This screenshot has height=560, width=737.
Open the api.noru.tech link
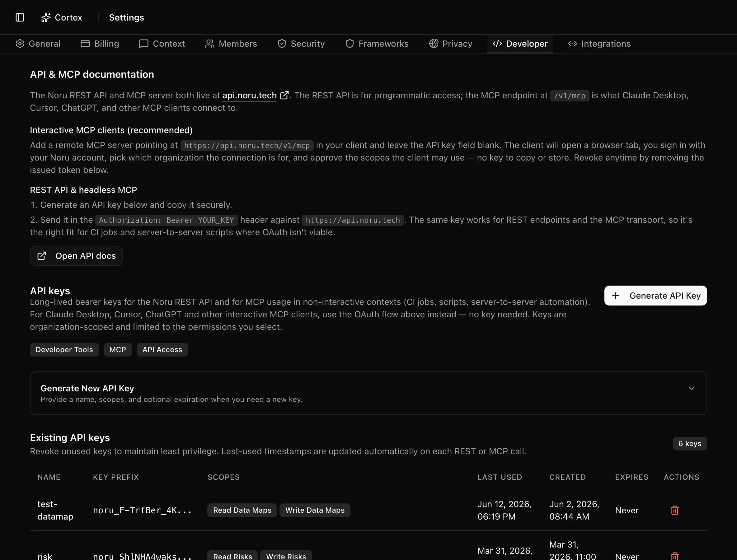tap(249, 95)
